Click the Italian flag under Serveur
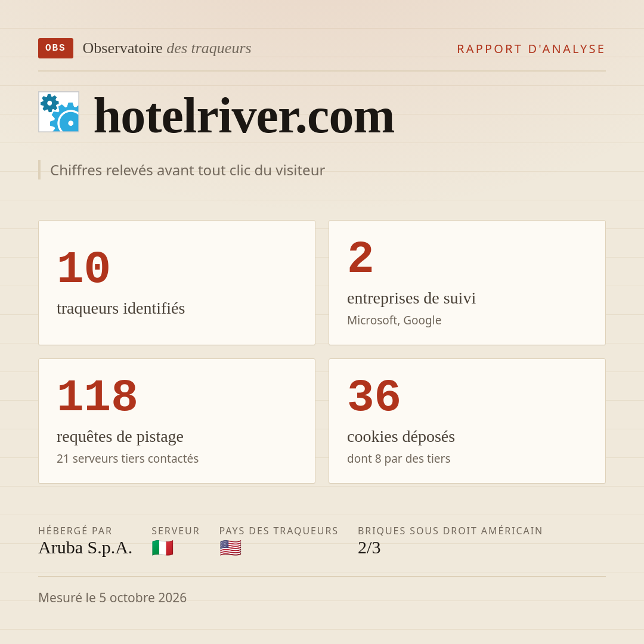Screen dimensions: 644x644 point(163,548)
